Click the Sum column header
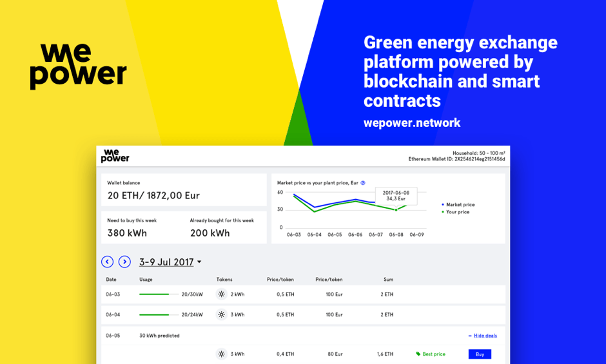 coord(388,280)
